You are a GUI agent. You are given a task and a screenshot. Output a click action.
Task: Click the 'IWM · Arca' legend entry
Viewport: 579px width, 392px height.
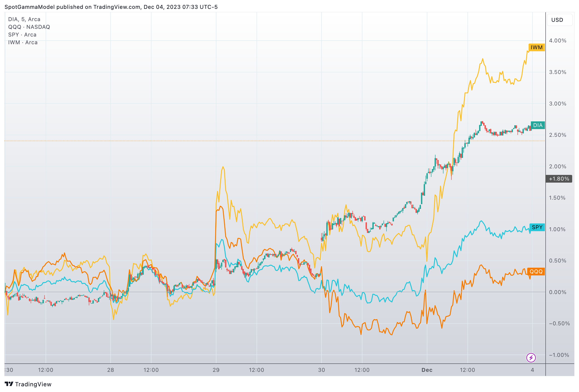click(23, 42)
